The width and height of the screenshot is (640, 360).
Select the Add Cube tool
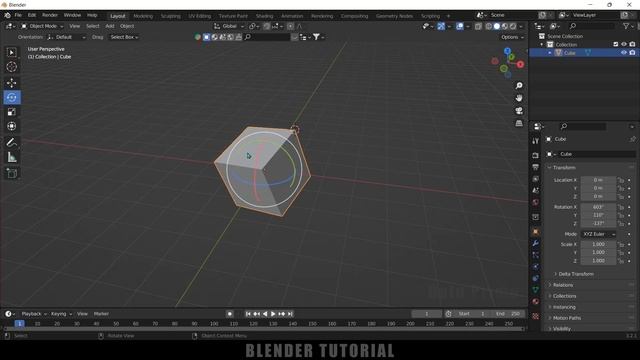point(11,173)
